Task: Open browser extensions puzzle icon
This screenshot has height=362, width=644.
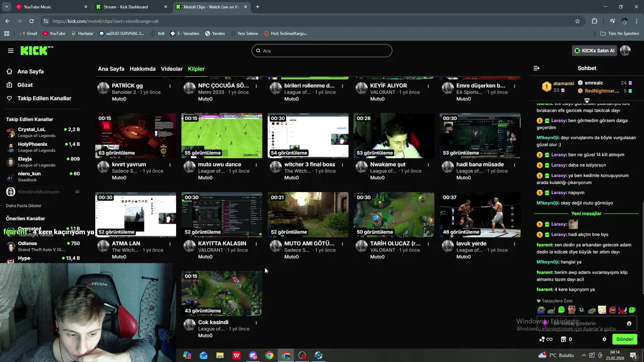Action: pos(595,21)
